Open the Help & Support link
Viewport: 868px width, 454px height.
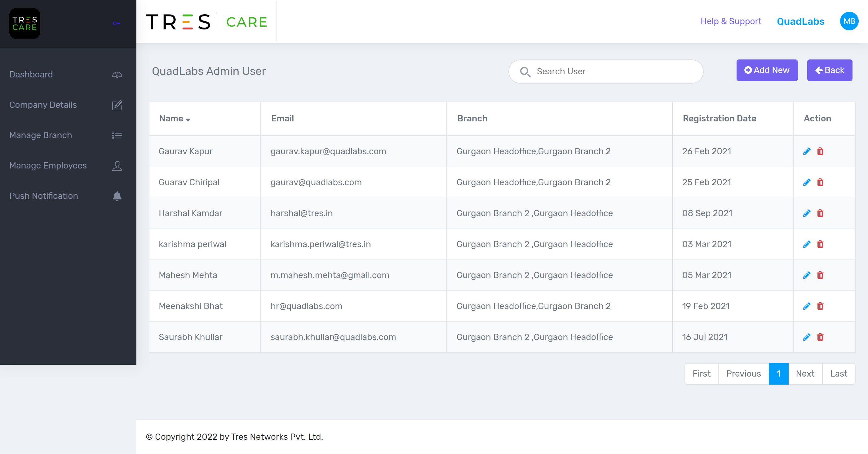[731, 21]
